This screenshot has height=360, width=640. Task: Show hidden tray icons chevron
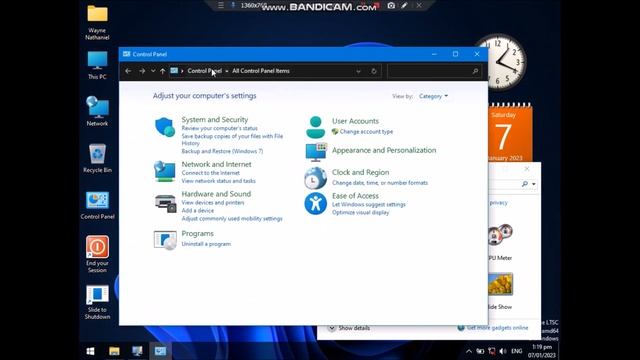tap(469, 351)
